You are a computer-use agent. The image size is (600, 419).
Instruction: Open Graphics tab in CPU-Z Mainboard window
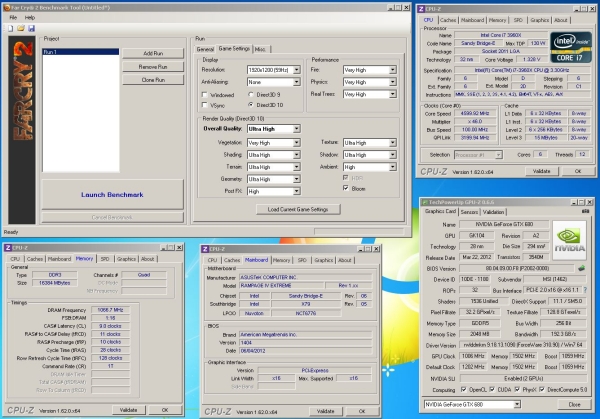324,260
